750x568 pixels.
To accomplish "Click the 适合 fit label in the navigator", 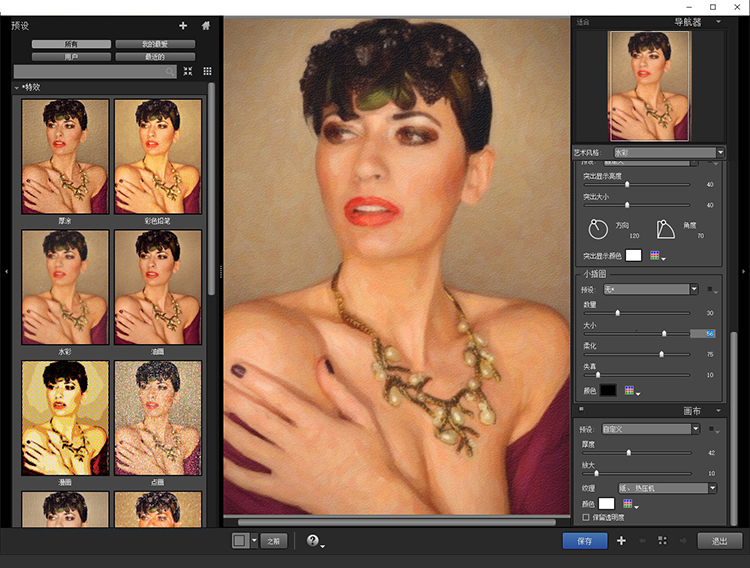I will pos(583,22).
